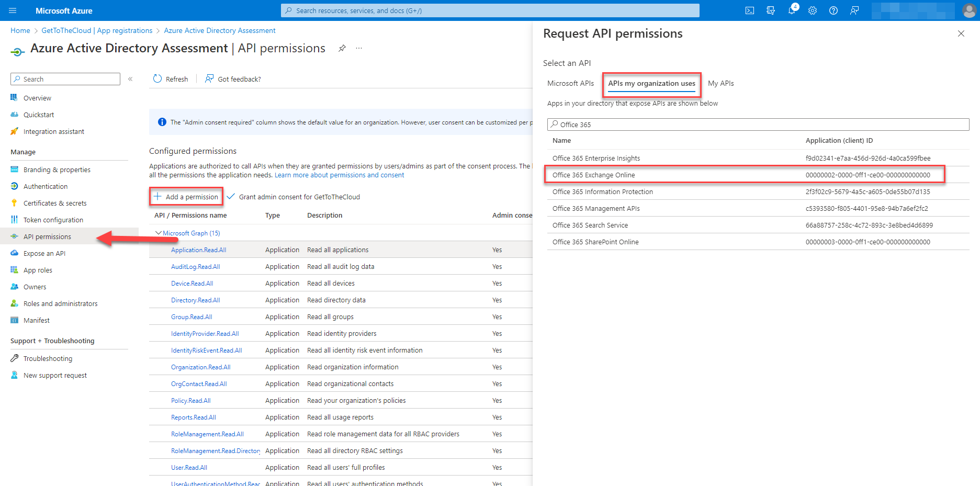Open the help question-mark pane
The image size is (980, 486).
click(833, 10)
